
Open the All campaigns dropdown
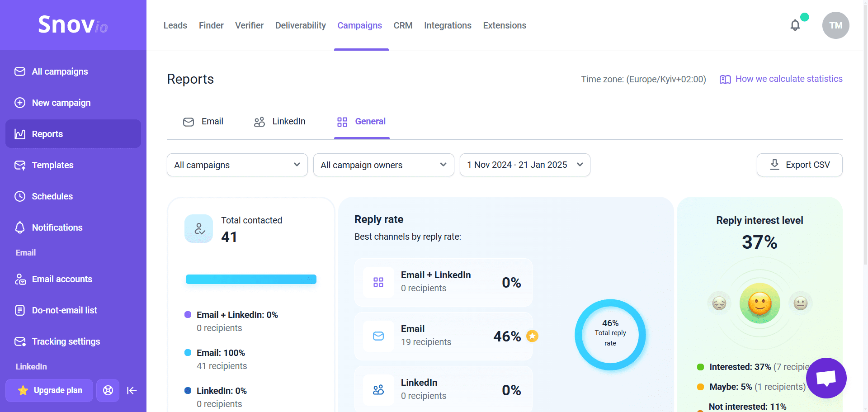coord(237,165)
